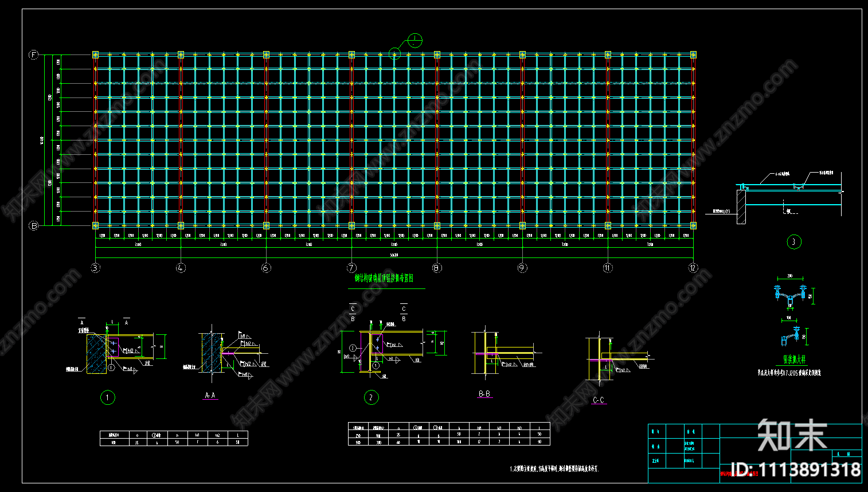This screenshot has height=492, width=868.
Task: Select the green plan title text below the grid
Action: tap(384, 278)
